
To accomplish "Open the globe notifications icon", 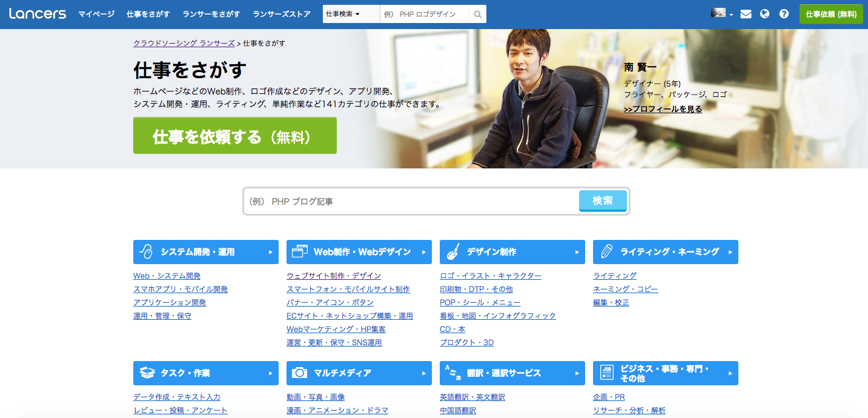I will click(764, 14).
